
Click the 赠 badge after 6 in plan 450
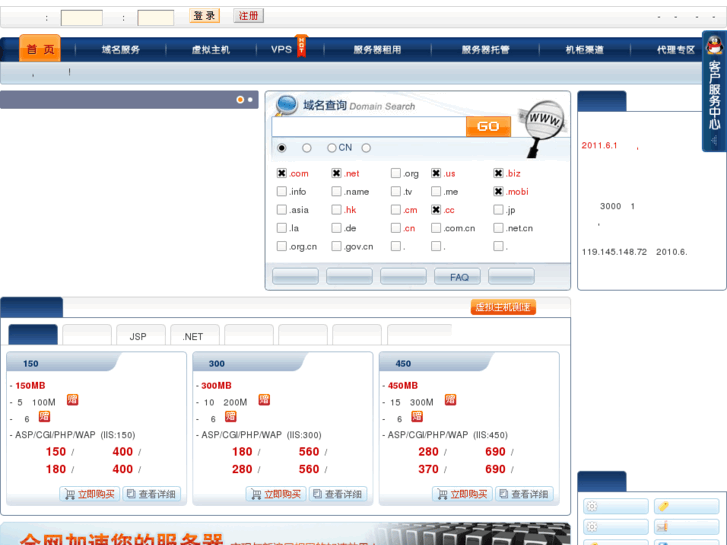pos(417,417)
